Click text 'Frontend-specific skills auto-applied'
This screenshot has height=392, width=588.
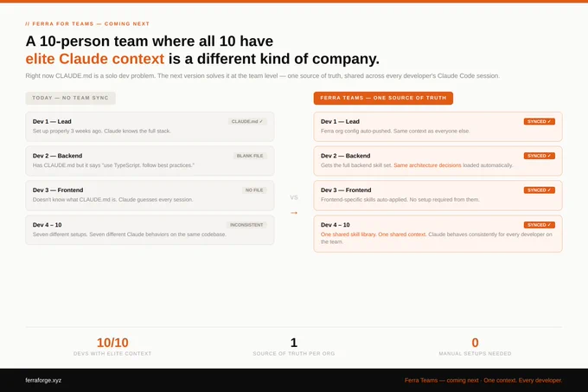coord(364,200)
